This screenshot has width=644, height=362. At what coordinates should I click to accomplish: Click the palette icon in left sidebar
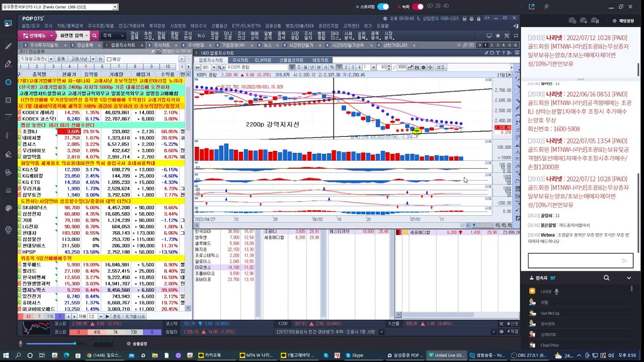(x=8, y=208)
